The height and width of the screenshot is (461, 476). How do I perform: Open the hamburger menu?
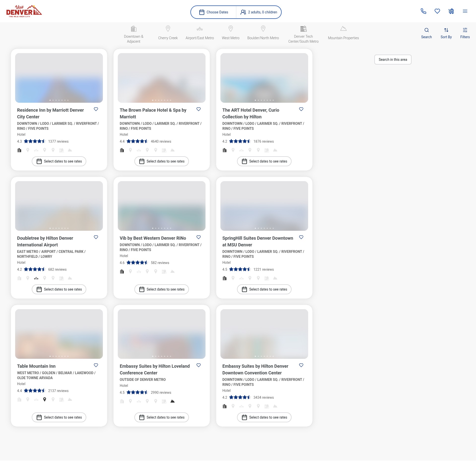(x=465, y=11)
